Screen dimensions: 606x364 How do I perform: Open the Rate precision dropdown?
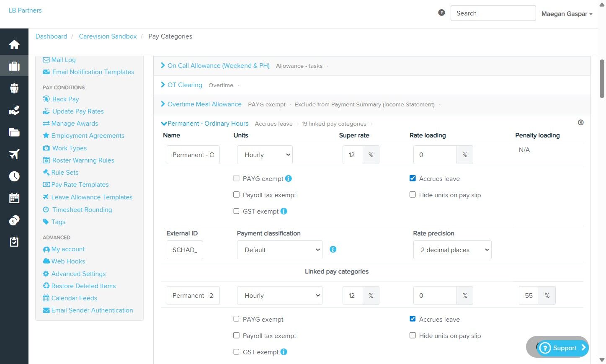pos(452,250)
